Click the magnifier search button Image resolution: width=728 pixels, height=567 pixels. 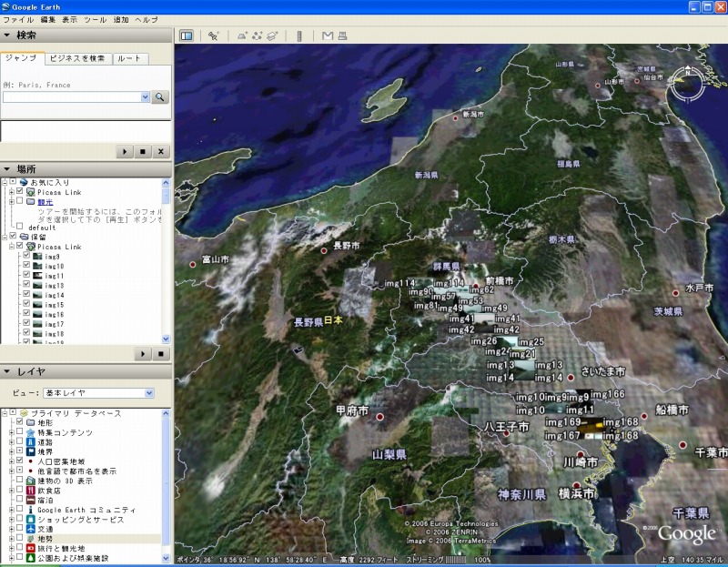160,96
